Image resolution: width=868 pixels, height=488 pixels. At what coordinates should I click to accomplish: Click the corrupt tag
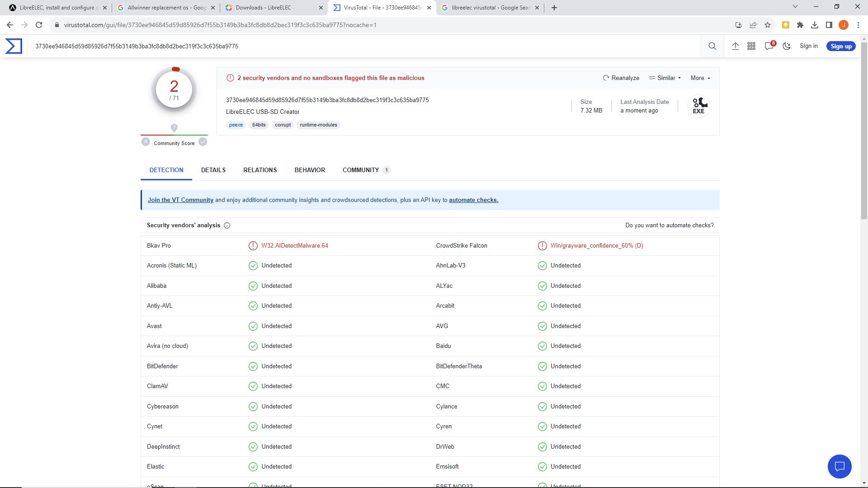pos(283,125)
